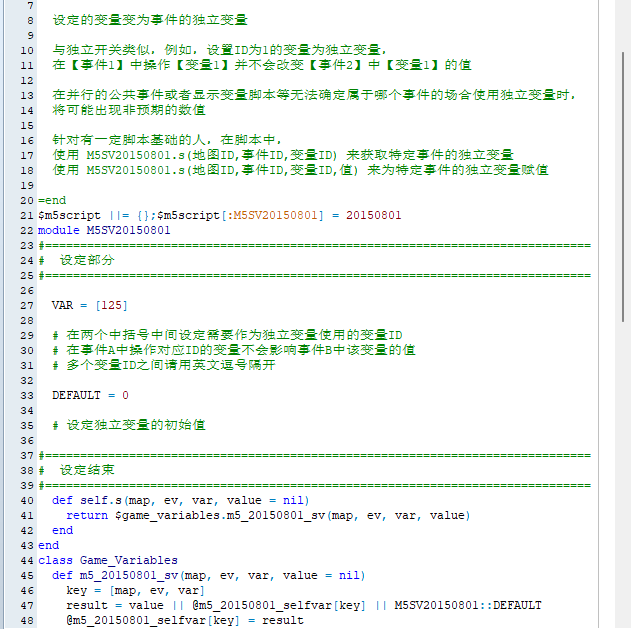Screen dimensions: 632x629
Task: Click '=end' on line 20
Action: pyautogui.click(x=52, y=200)
